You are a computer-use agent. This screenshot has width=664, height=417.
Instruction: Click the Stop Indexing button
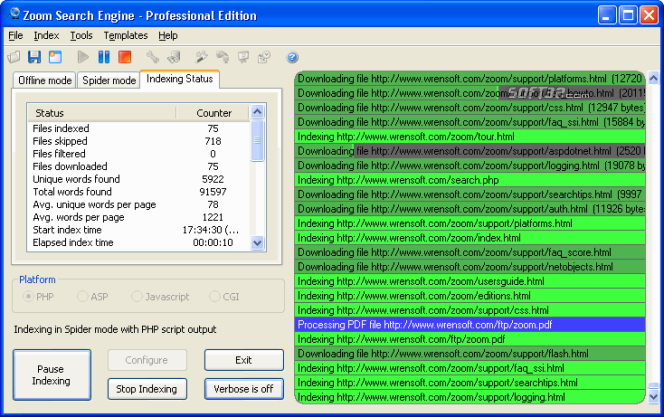147,389
